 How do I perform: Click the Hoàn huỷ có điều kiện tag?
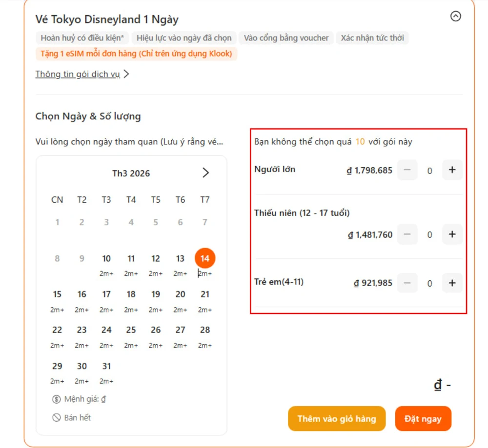pyautogui.click(x=82, y=38)
